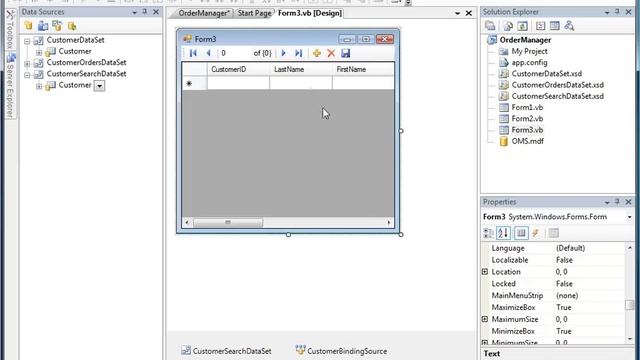Click the CustomerID column header
The image size is (640, 360).
coord(238,69)
